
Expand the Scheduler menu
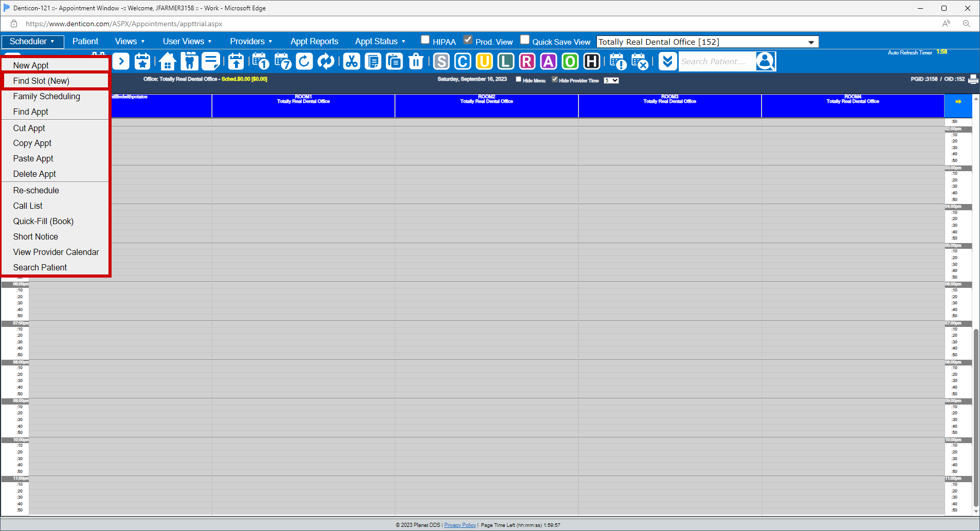click(x=32, y=42)
